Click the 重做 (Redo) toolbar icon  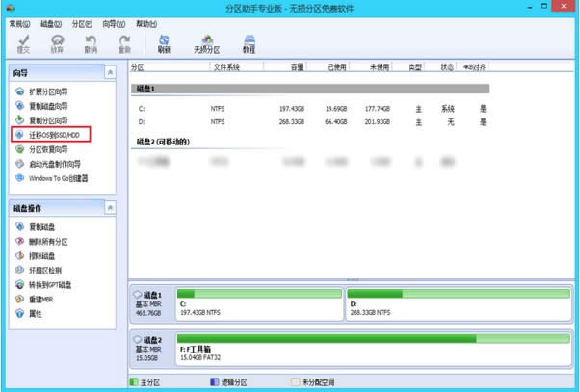124,42
